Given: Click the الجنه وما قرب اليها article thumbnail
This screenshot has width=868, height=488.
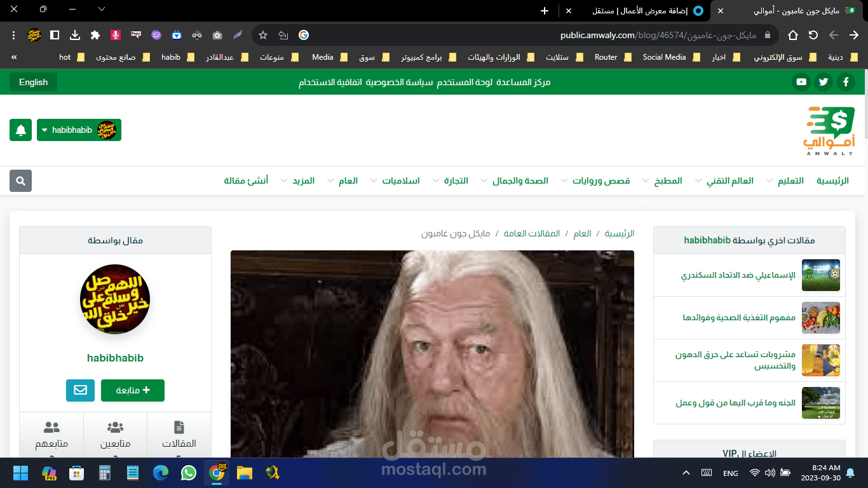Looking at the screenshot, I should [821, 403].
